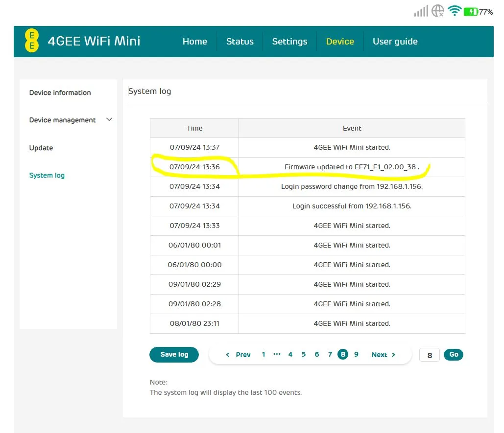Select the Status menu item
504x433 pixels.
coord(240,42)
